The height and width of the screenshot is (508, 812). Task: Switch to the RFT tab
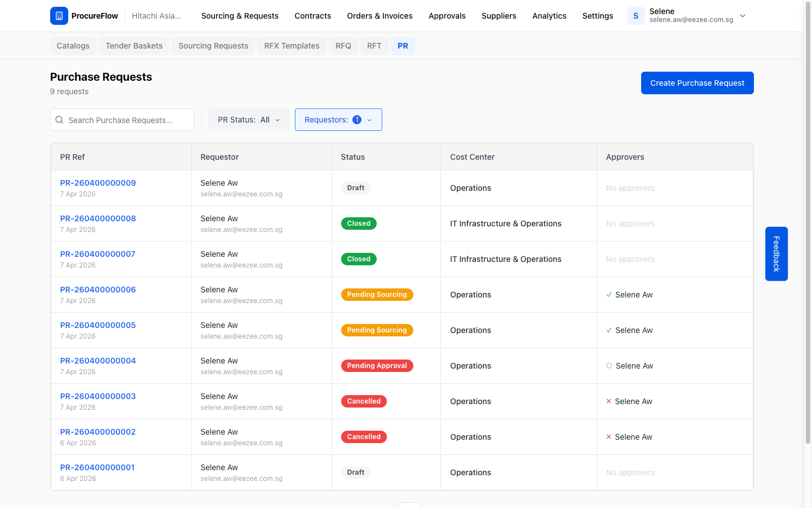click(374, 46)
